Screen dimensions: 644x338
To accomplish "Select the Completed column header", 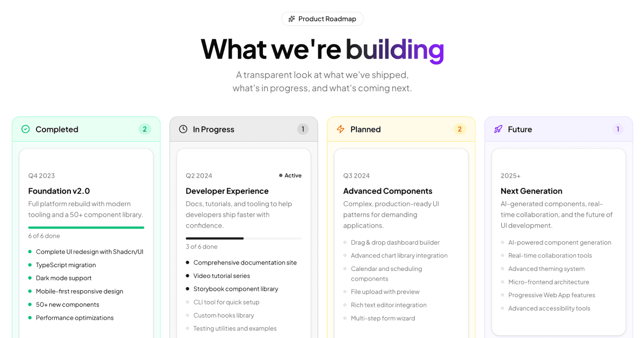I will [x=86, y=129].
